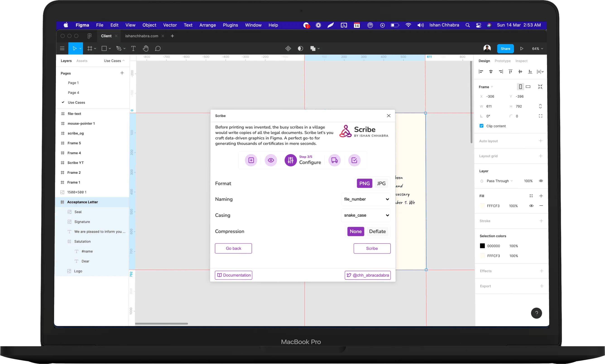605x364 pixels.
Task: Click the truck delivery step icon in Scribe
Action: click(335, 160)
